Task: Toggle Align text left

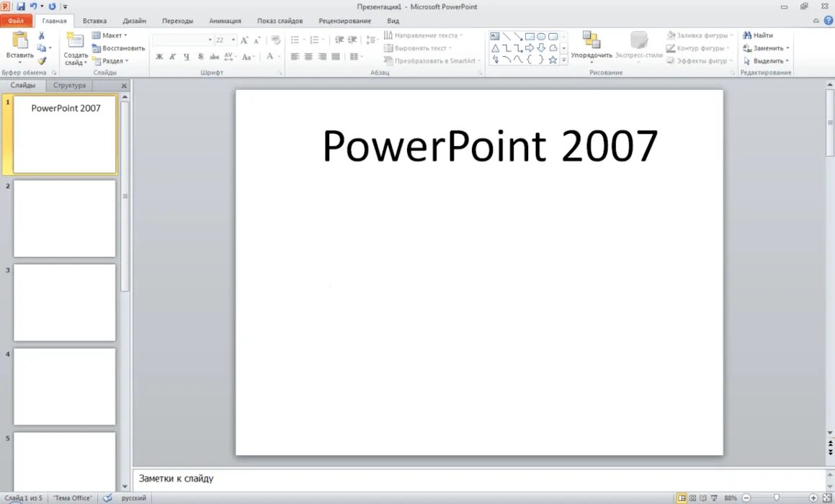Action: click(295, 56)
